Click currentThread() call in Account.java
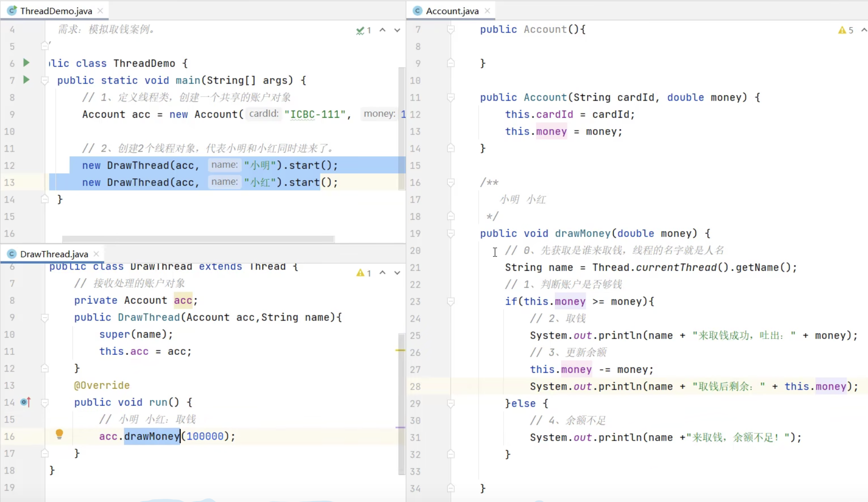868x502 pixels. (682, 267)
